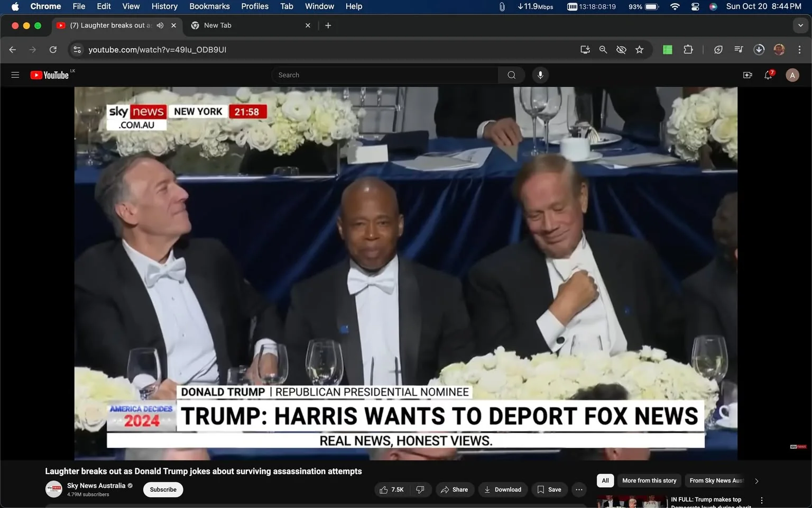
Task: Open 'IN FULL: Trump makes top' video thumbnail
Action: point(632,502)
